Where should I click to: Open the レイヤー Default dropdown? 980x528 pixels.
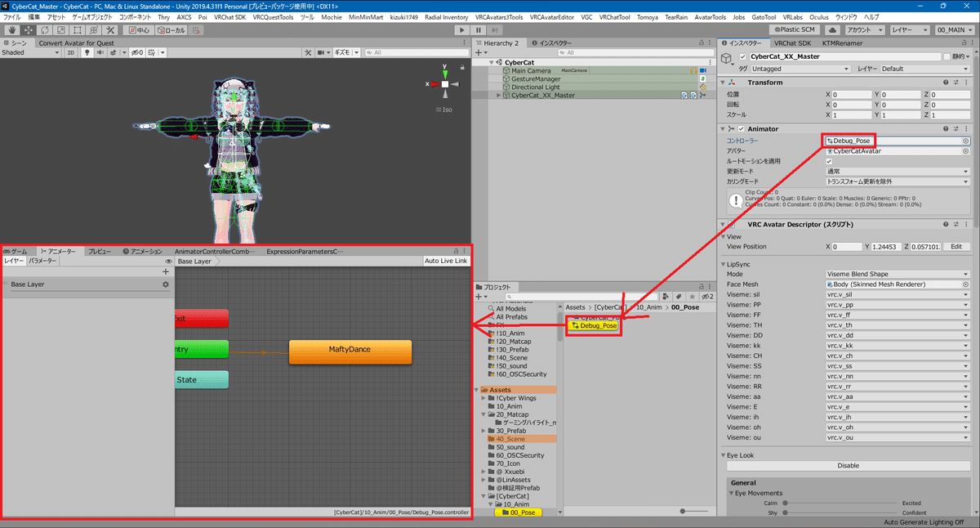pos(924,69)
